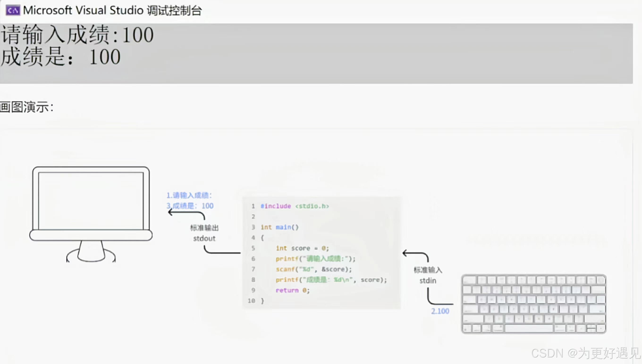
Task: Click the Microsoft Visual Studio window title
Action: coord(112,11)
